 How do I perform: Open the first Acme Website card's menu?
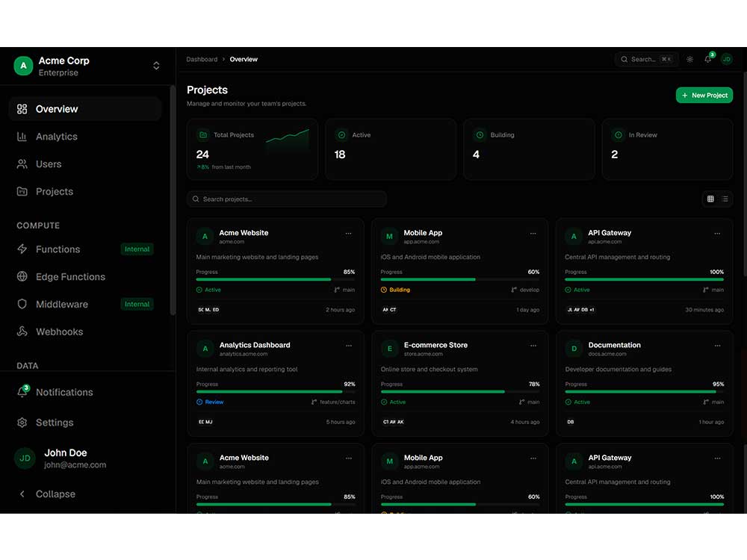click(349, 233)
